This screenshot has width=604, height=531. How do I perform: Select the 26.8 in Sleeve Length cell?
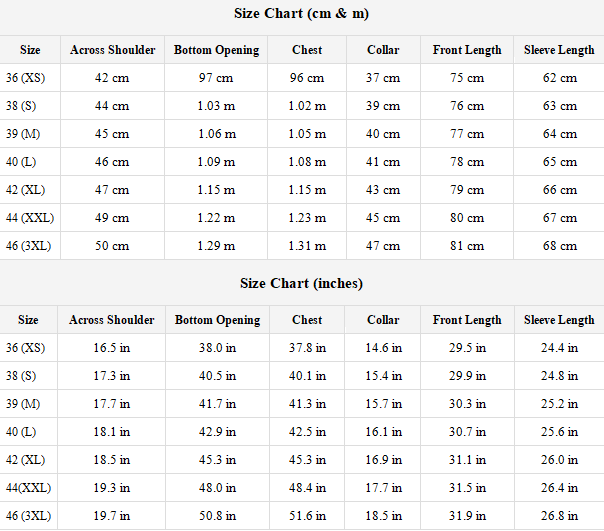(x=559, y=516)
